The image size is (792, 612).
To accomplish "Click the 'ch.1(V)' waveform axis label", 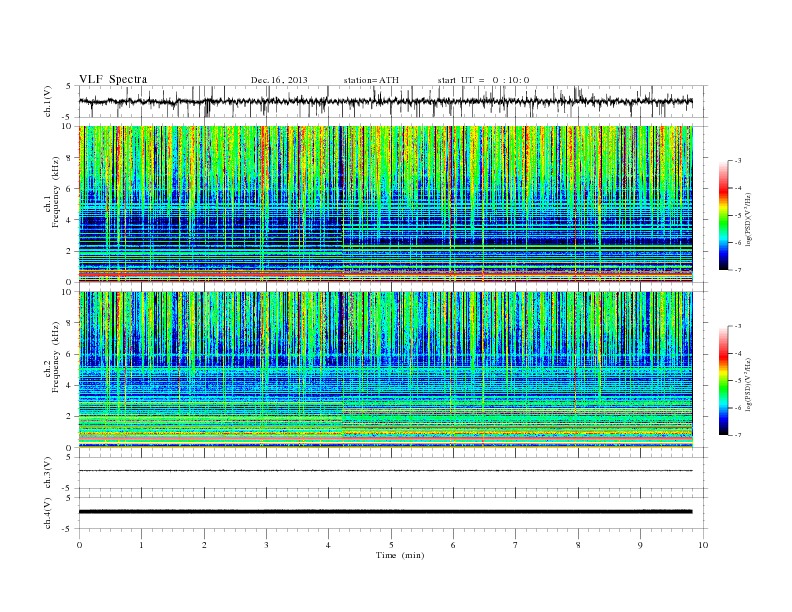I will click(x=48, y=103).
